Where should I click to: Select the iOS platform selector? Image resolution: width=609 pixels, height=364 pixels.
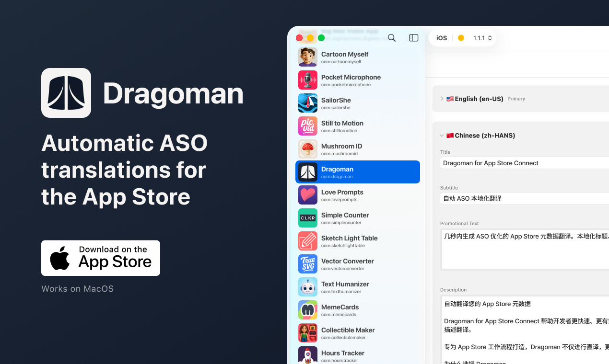(x=442, y=38)
